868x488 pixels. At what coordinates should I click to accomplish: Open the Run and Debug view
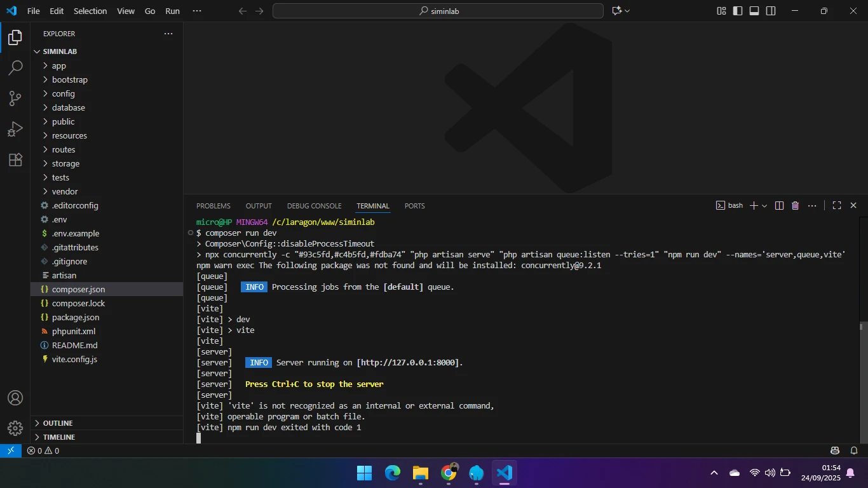15,130
